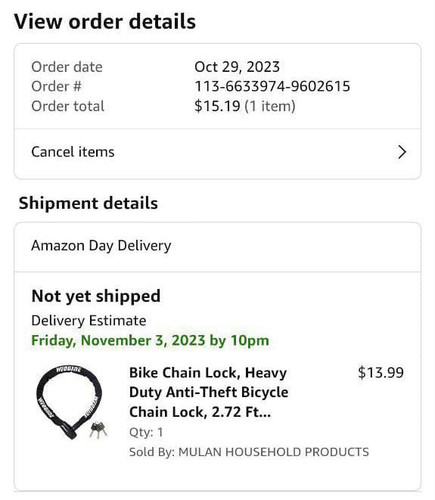Select the Amazon Day Delivery row
This screenshot has width=435, height=500.
[x=217, y=247]
